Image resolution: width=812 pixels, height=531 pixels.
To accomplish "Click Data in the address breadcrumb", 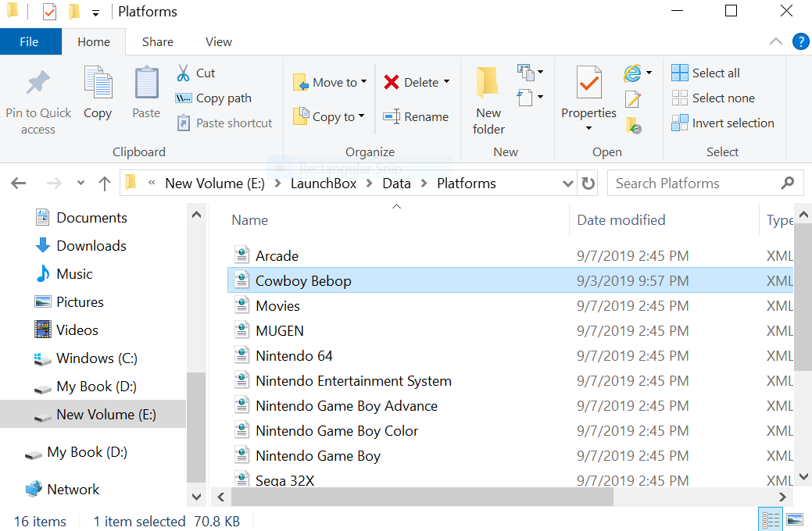I will 397,184.
